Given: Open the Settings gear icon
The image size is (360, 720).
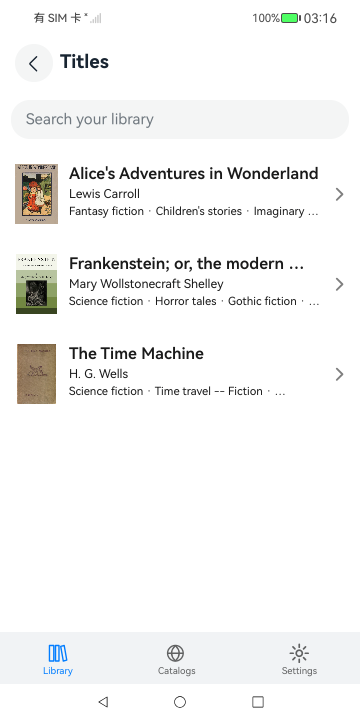Looking at the screenshot, I should [x=299, y=653].
